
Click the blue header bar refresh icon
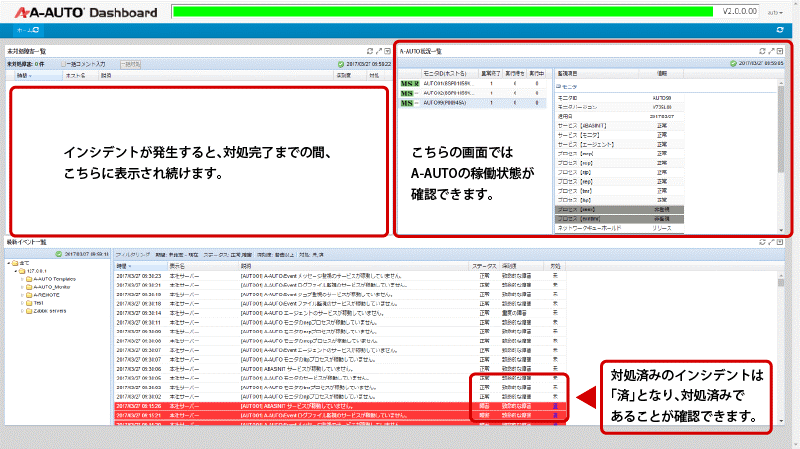coord(780,30)
